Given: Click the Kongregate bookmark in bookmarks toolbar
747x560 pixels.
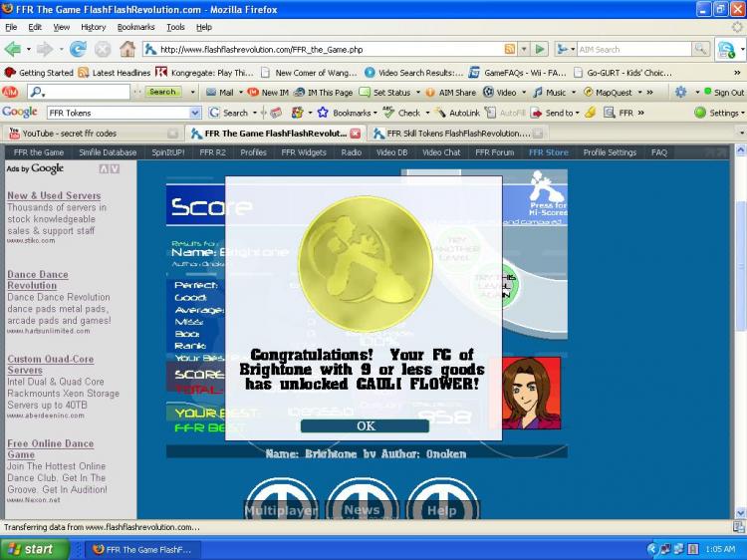Looking at the screenshot, I should click(x=206, y=73).
